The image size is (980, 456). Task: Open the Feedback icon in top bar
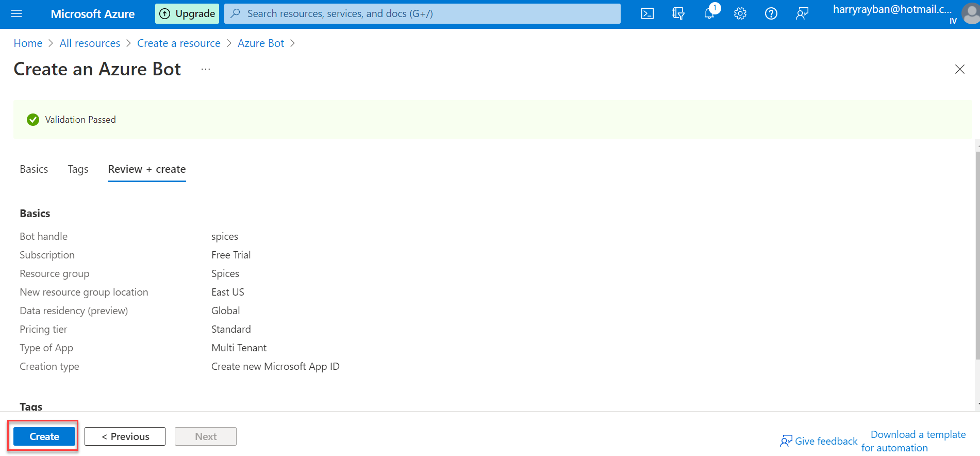tap(802, 14)
